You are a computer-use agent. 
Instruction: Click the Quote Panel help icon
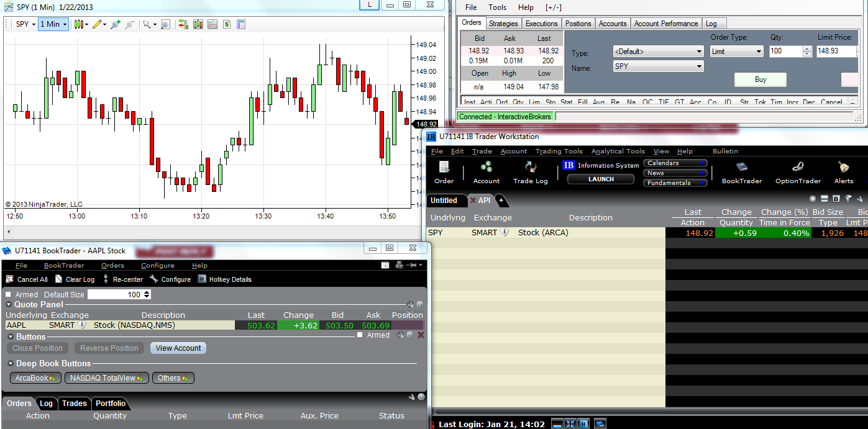click(420, 304)
